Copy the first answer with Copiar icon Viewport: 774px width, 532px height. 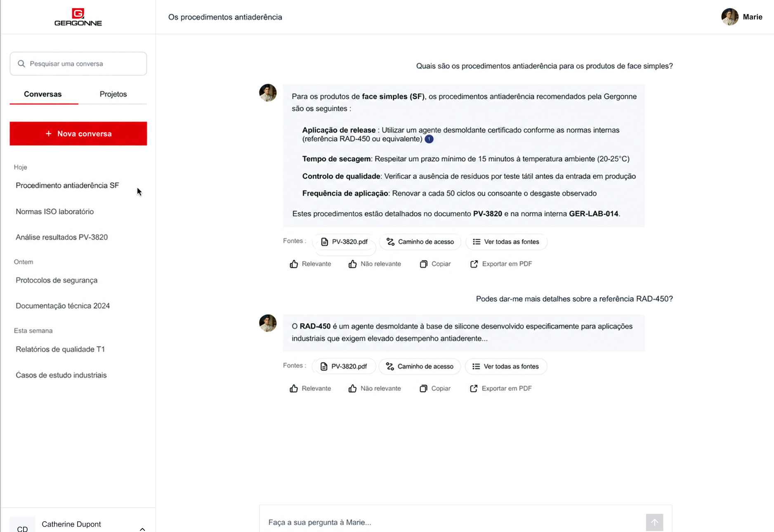click(435, 264)
